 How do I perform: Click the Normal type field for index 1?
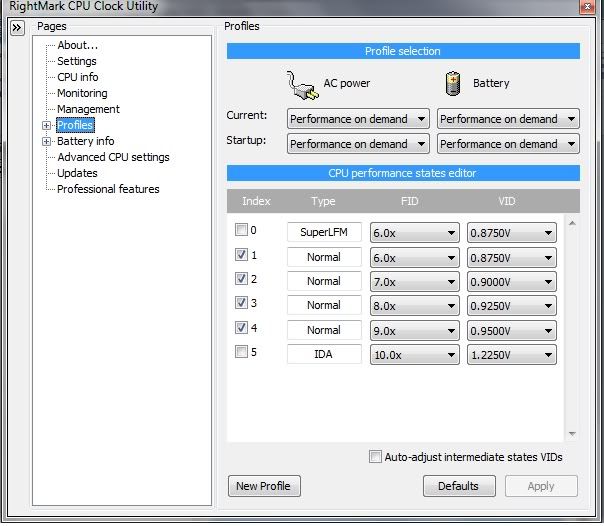coord(324,257)
